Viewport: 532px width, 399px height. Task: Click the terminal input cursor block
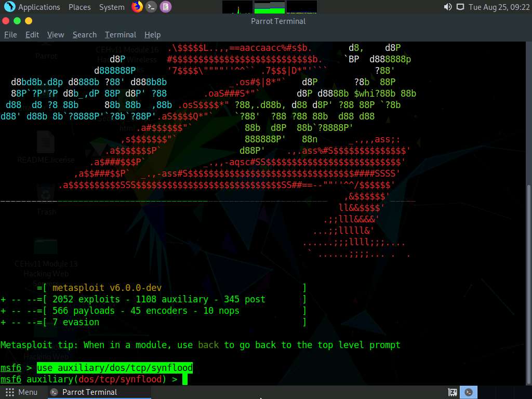pyautogui.click(x=184, y=379)
